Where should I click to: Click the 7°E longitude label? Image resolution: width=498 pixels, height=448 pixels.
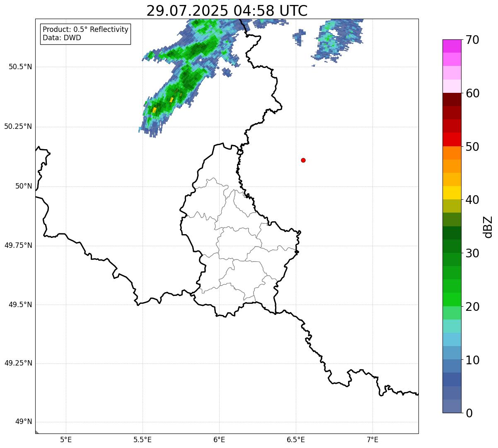(372, 439)
